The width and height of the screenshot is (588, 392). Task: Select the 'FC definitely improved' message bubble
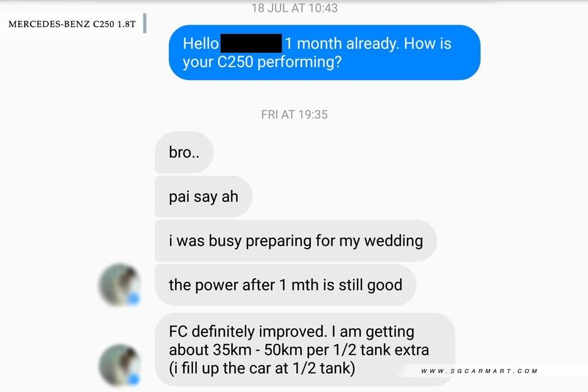(x=305, y=350)
